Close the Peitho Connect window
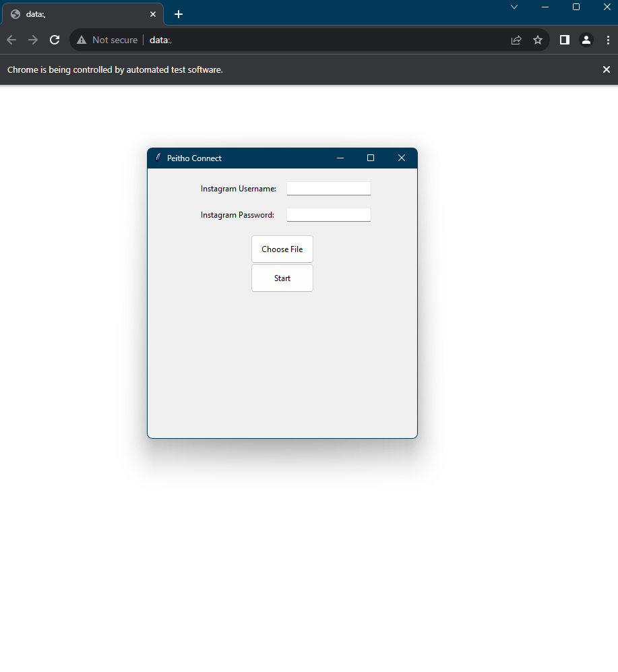 pos(402,158)
